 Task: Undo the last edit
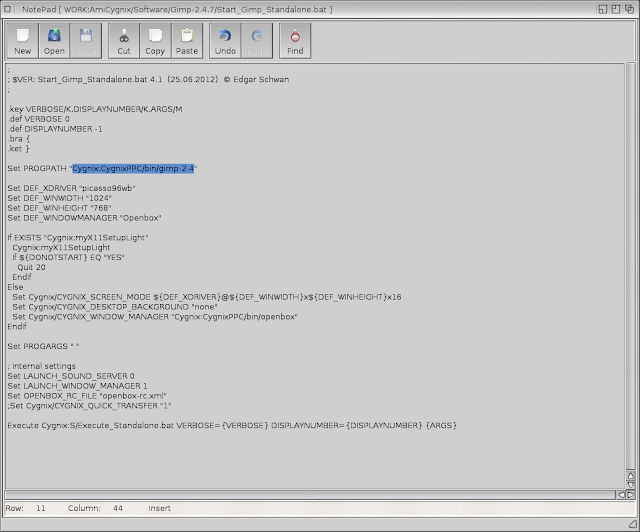(x=225, y=41)
